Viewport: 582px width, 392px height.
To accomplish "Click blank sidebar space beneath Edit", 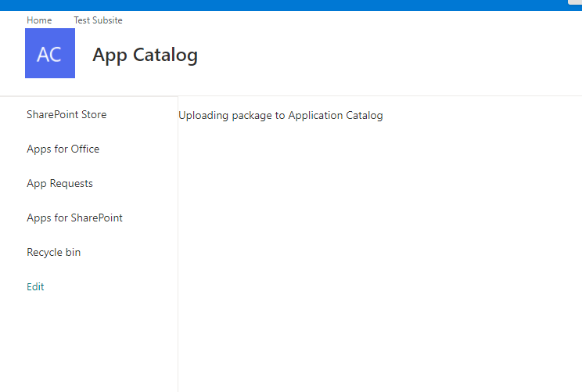I will tap(86, 344).
